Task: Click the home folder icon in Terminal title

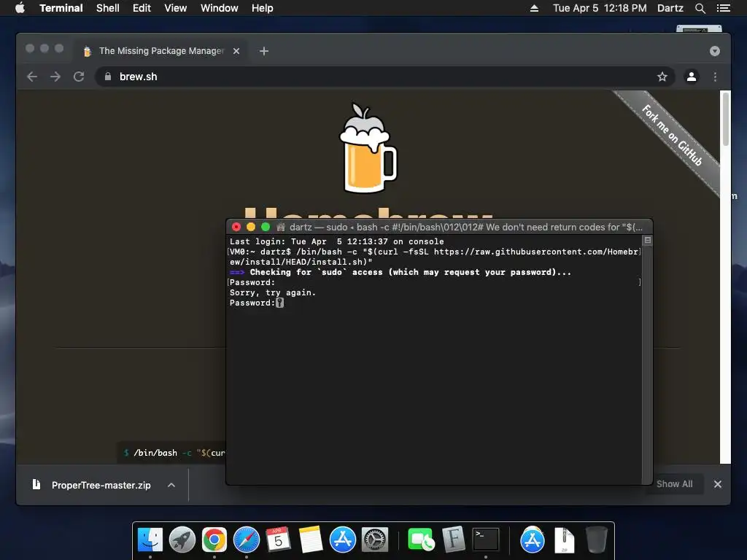Action: [x=281, y=227]
